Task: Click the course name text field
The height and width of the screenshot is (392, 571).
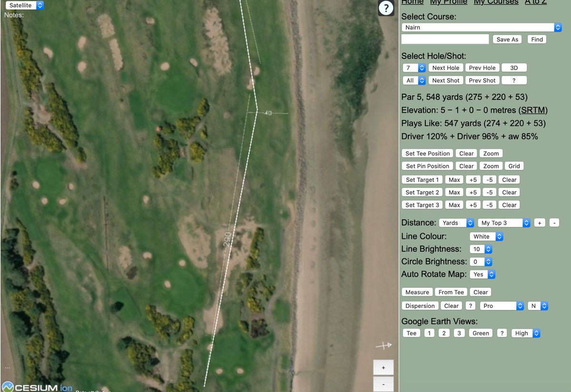Action: (445, 39)
